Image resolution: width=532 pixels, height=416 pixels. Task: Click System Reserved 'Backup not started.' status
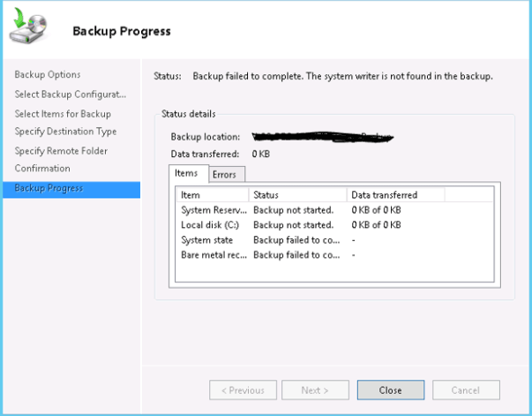click(294, 210)
